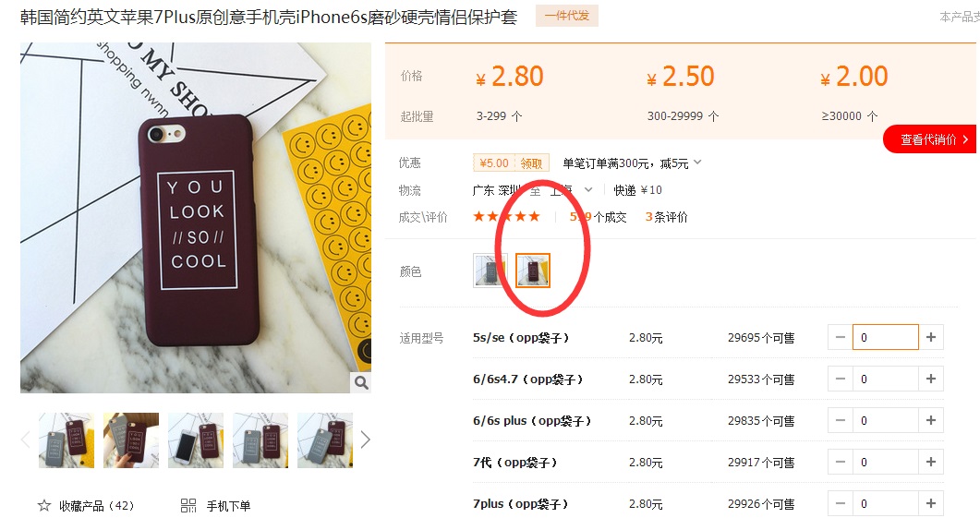
Task: Go to next thumbnails with right arrow
Action: click(366, 440)
